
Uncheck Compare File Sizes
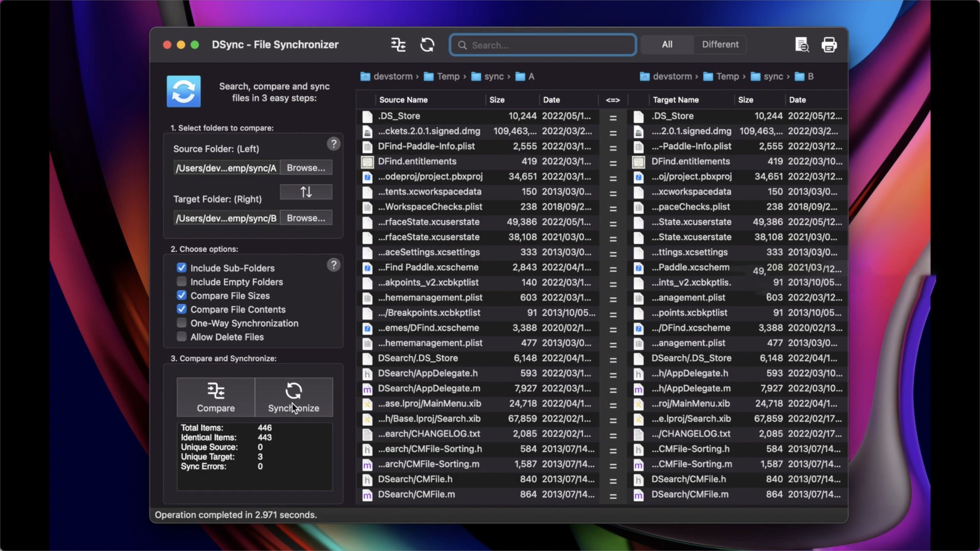pos(181,295)
